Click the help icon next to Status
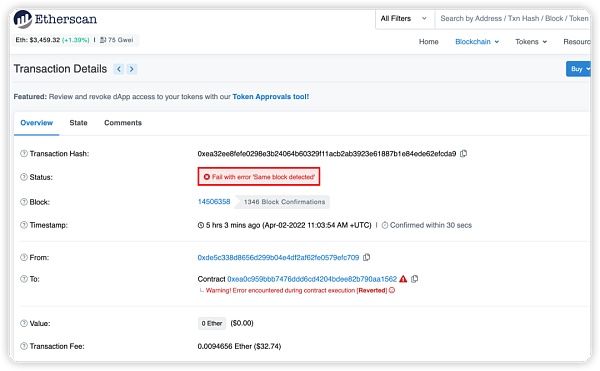The height and width of the screenshot is (371, 600). pyautogui.click(x=24, y=177)
